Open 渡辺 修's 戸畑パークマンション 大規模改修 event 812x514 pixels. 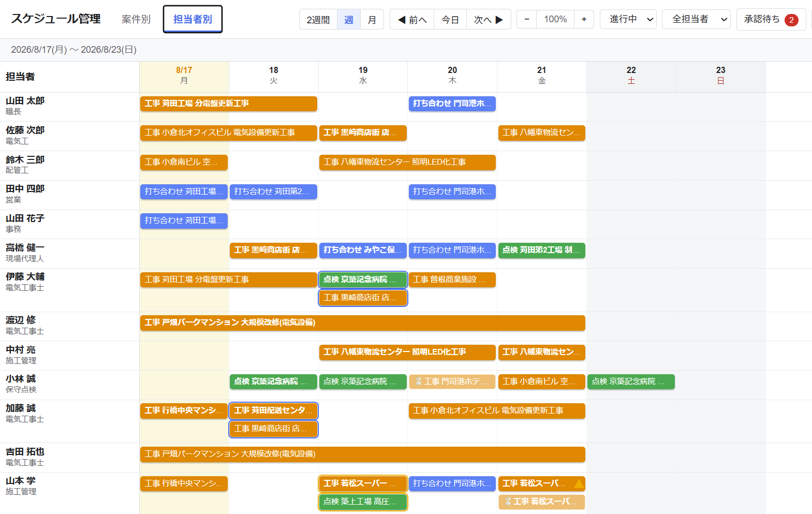(363, 323)
